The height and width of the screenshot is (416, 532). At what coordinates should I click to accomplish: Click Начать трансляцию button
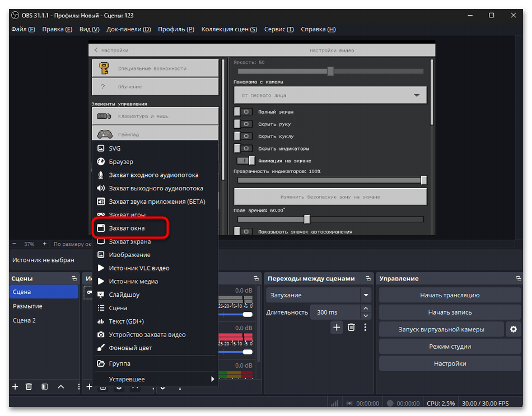(450, 295)
